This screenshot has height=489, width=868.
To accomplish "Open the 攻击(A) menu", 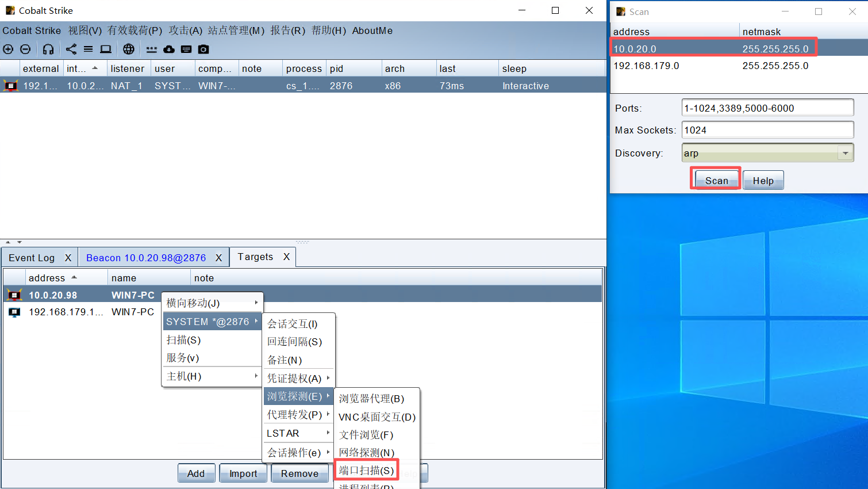I will pos(186,30).
